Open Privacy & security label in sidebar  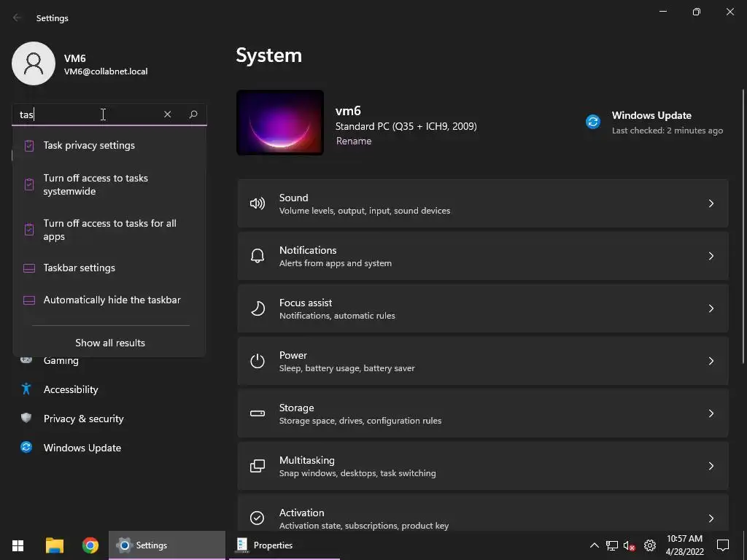point(83,419)
